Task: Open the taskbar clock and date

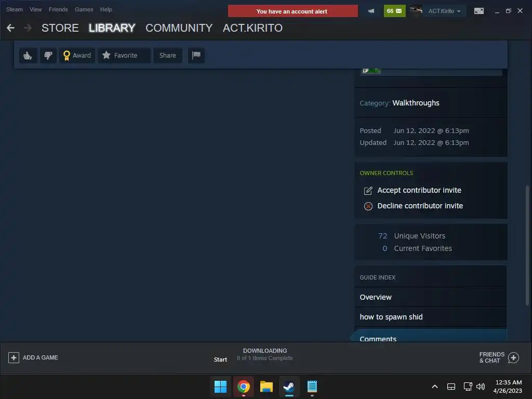Action: coord(508,387)
